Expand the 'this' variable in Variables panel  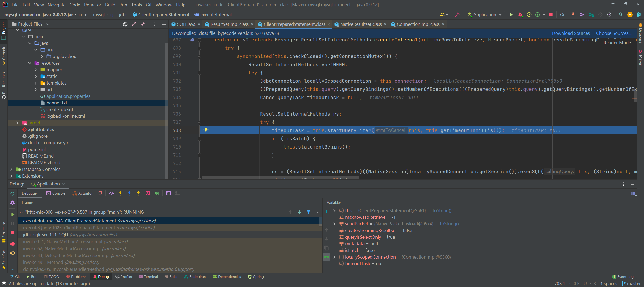click(334, 210)
